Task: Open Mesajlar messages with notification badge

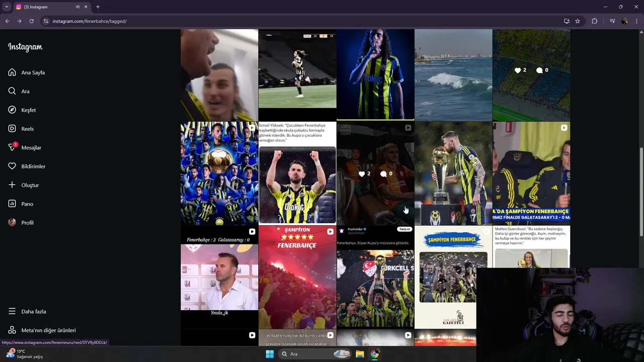Action: tap(25, 147)
